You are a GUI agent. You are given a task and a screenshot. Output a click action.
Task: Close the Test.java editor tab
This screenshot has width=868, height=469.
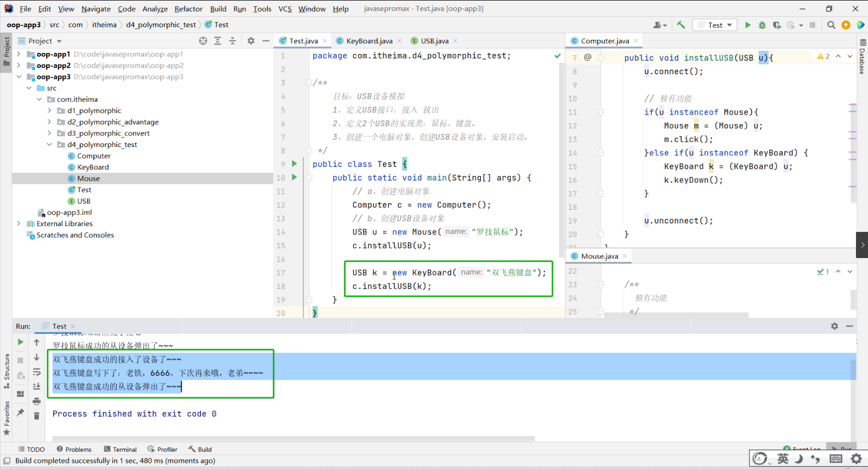[x=325, y=41]
